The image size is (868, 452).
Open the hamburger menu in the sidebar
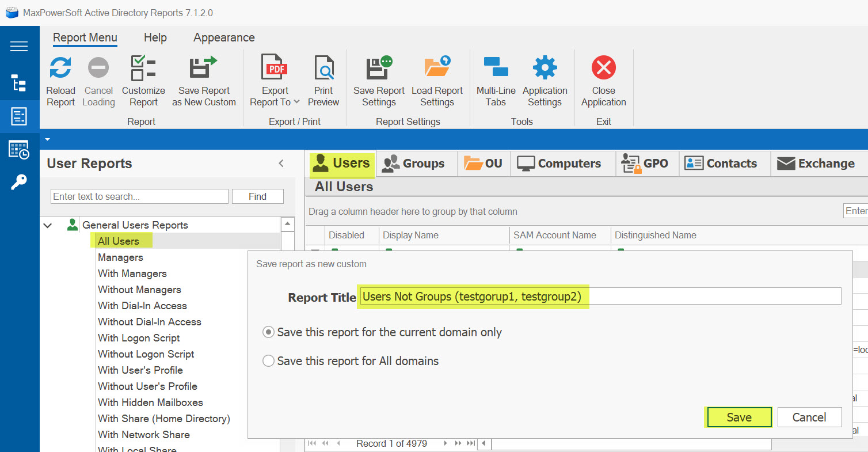click(x=19, y=47)
